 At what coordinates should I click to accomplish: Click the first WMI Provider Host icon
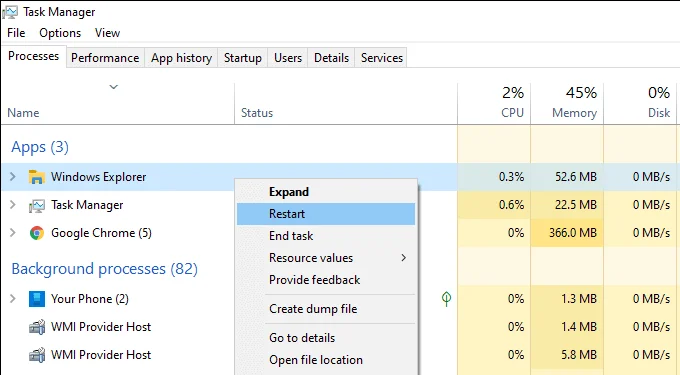point(36,327)
